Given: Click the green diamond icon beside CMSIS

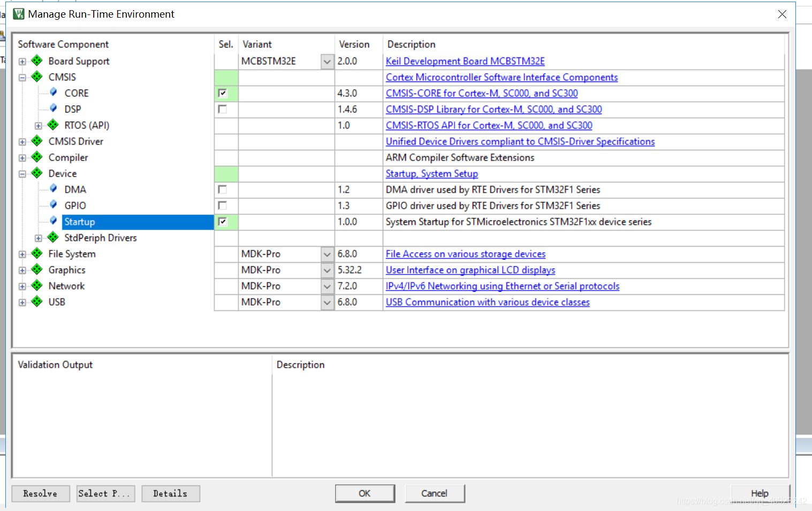Looking at the screenshot, I should [37, 77].
